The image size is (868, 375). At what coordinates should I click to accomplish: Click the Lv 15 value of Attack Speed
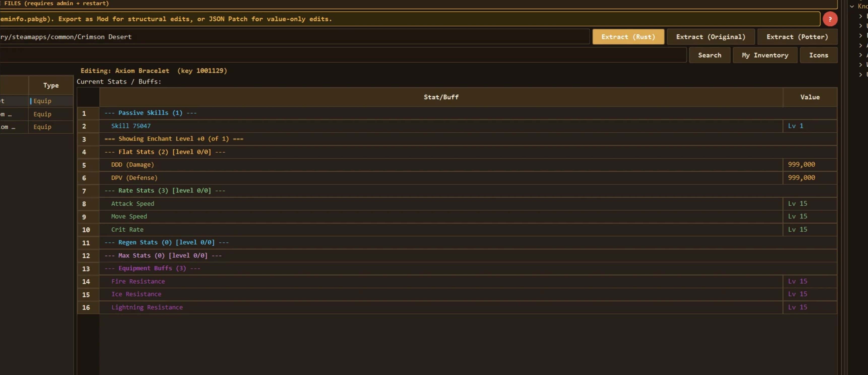point(797,204)
